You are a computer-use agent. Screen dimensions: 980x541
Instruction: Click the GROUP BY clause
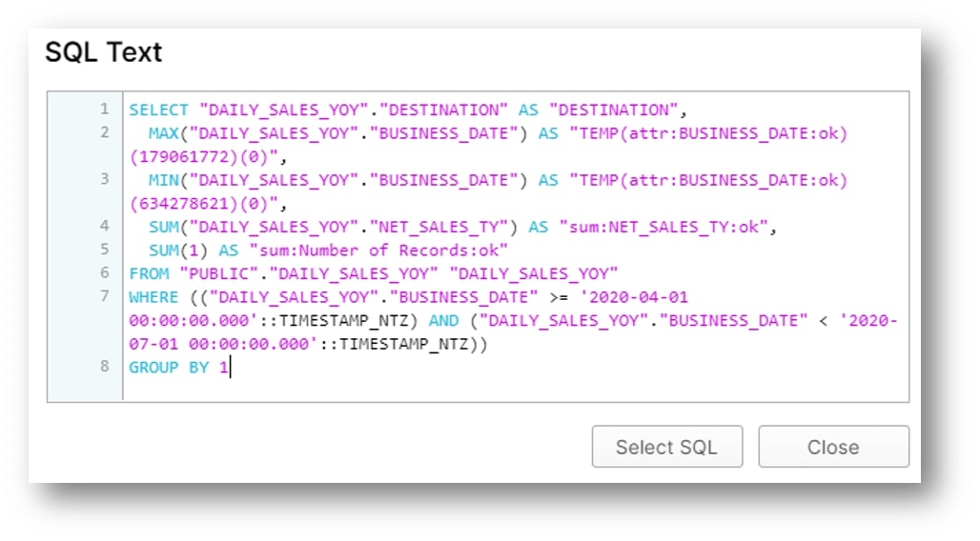tap(179, 367)
